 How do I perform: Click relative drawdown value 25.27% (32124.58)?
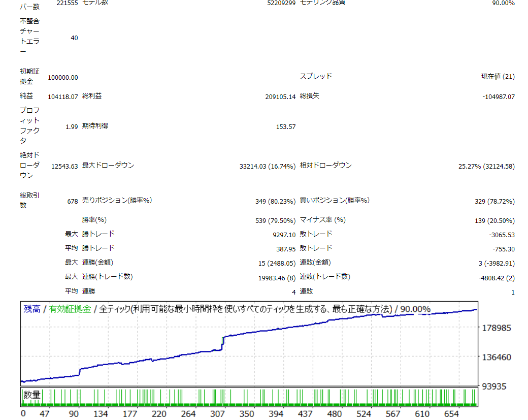(486, 166)
